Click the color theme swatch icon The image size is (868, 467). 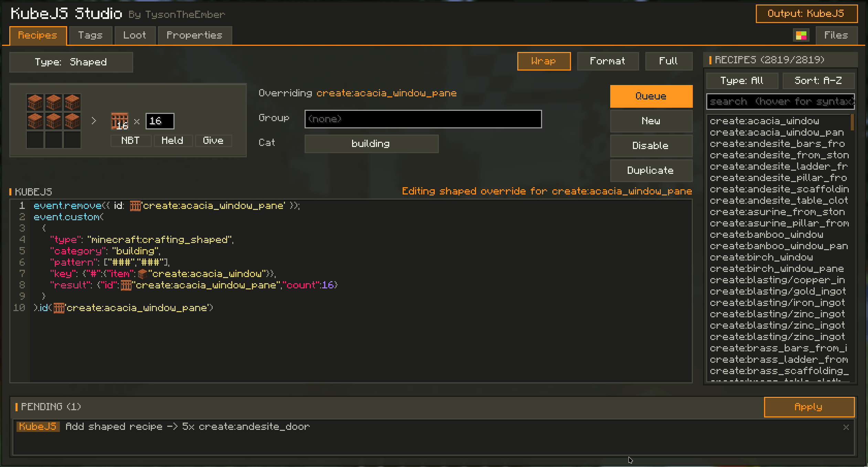[801, 35]
